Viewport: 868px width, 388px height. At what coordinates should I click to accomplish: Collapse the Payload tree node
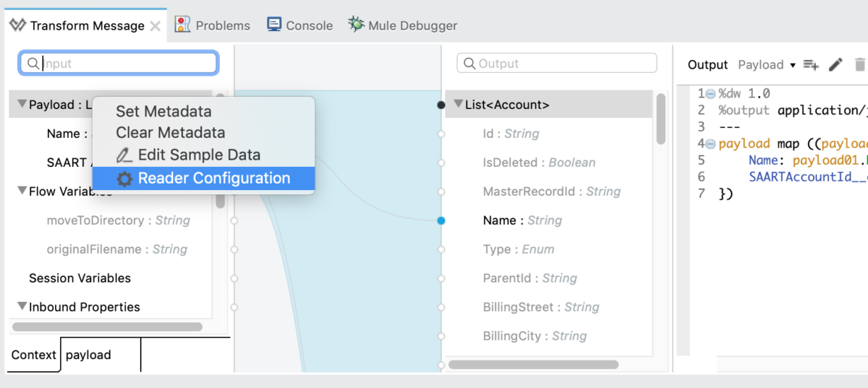(22, 105)
